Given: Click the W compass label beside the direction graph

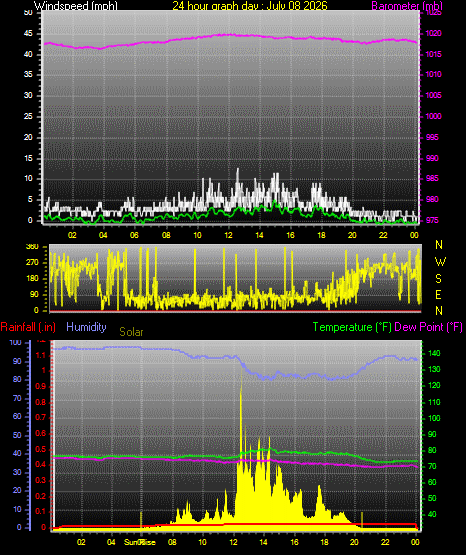Looking at the screenshot, I should (x=440, y=262).
